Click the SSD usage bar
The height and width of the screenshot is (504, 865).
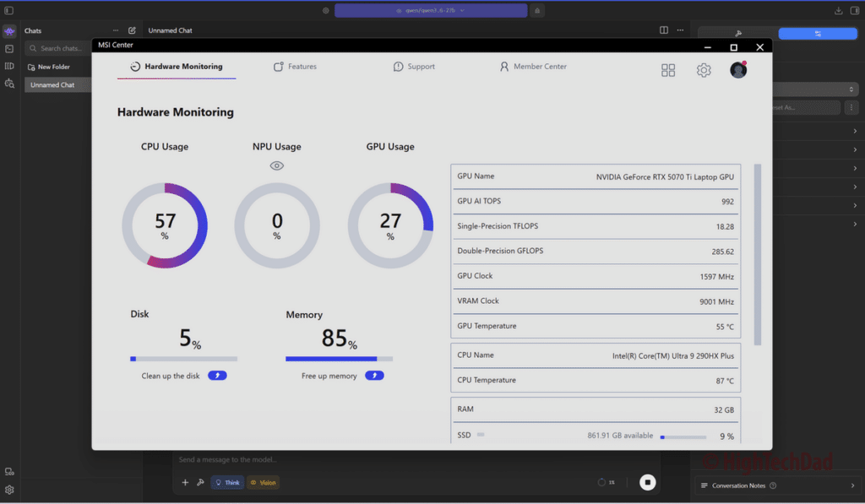[x=683, y=436]
